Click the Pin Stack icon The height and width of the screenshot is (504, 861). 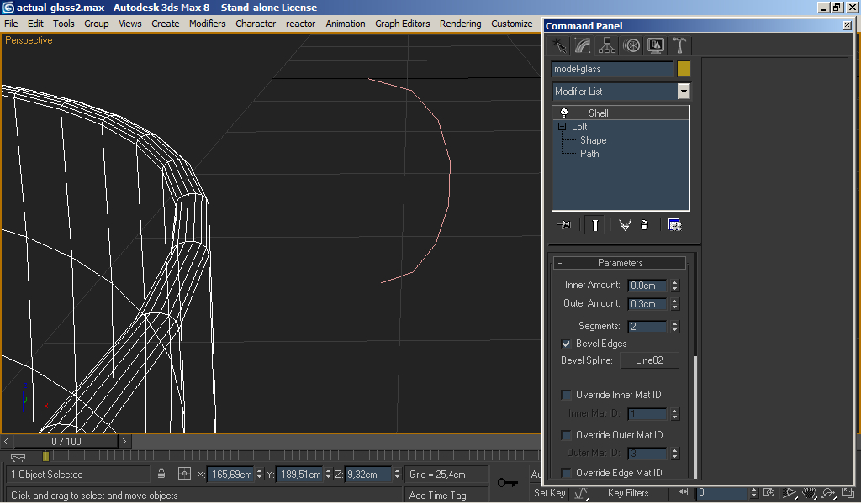564,225
